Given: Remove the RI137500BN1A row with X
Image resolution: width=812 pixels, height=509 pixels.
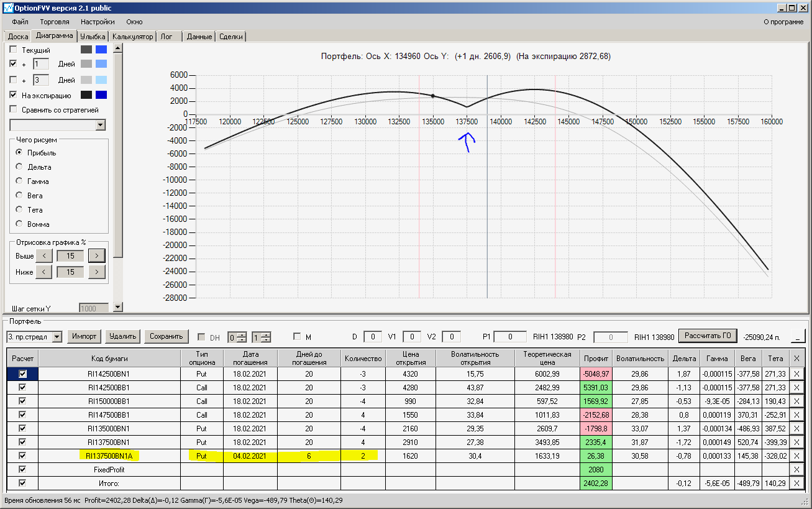Looking at the screenshot, I should 797,456.
